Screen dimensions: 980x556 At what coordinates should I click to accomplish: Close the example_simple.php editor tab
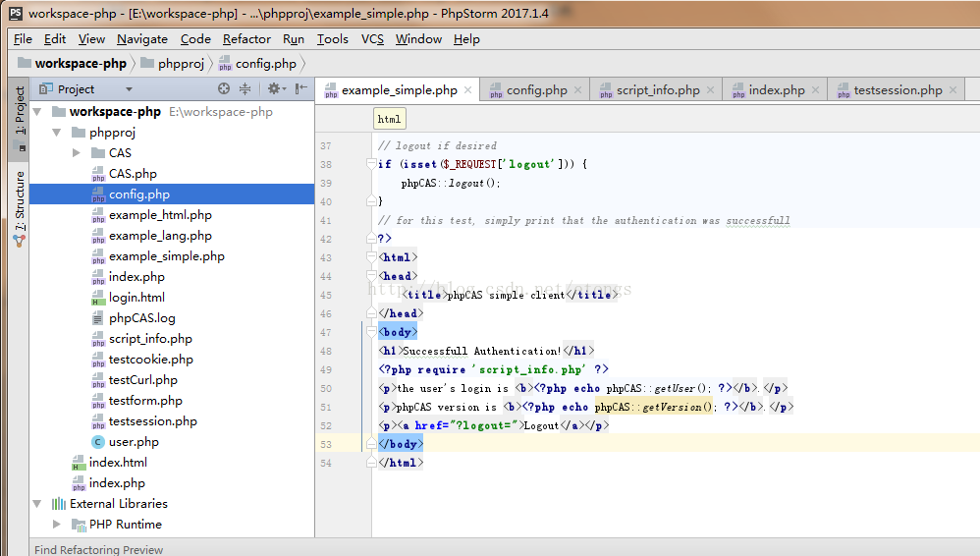point(467,90)
